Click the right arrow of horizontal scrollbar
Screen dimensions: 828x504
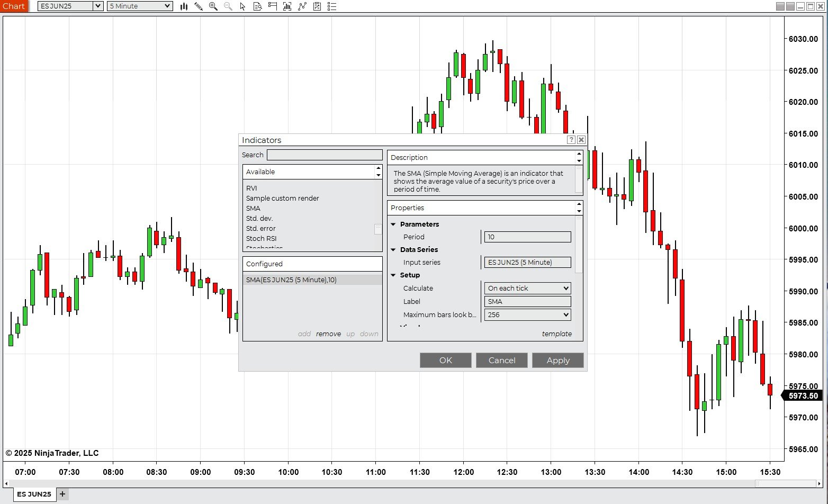[x=820, y=483]
